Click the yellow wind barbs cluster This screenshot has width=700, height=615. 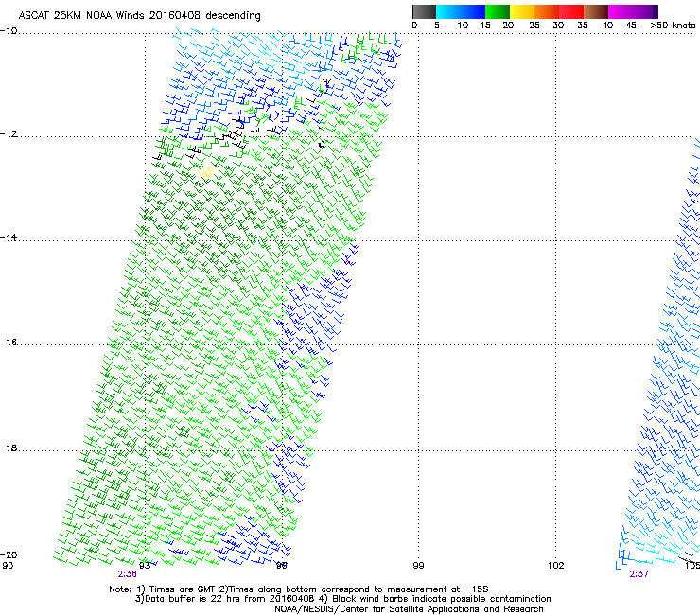pos(206,172)
